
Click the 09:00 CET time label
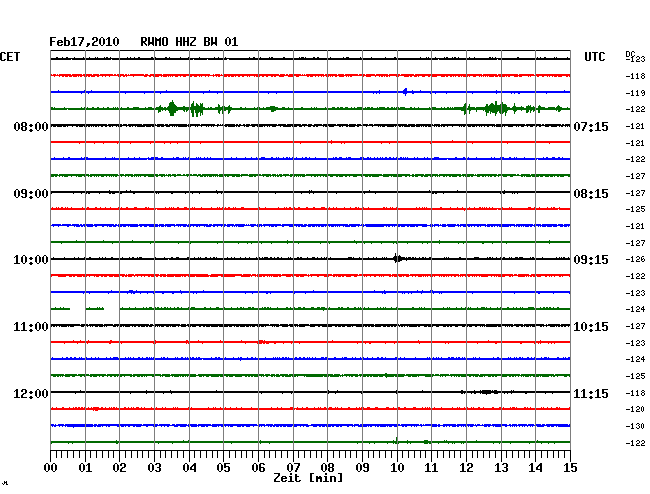[31, 194]
